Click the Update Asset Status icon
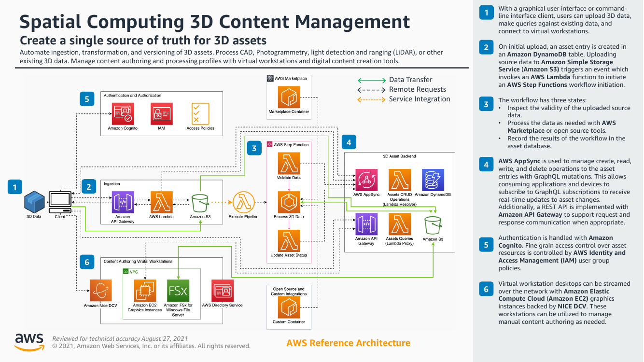The width and height of the screenshot is (644, 362). [x=289, y=241]
